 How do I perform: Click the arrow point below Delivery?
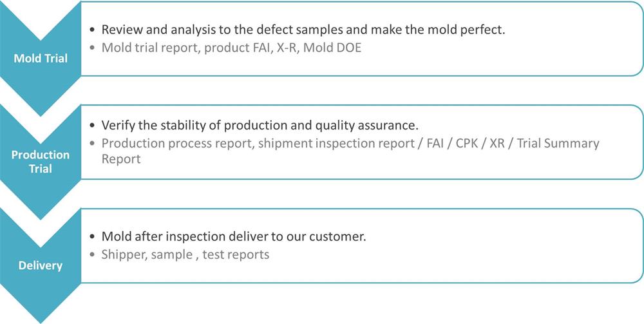click(41, 314)
